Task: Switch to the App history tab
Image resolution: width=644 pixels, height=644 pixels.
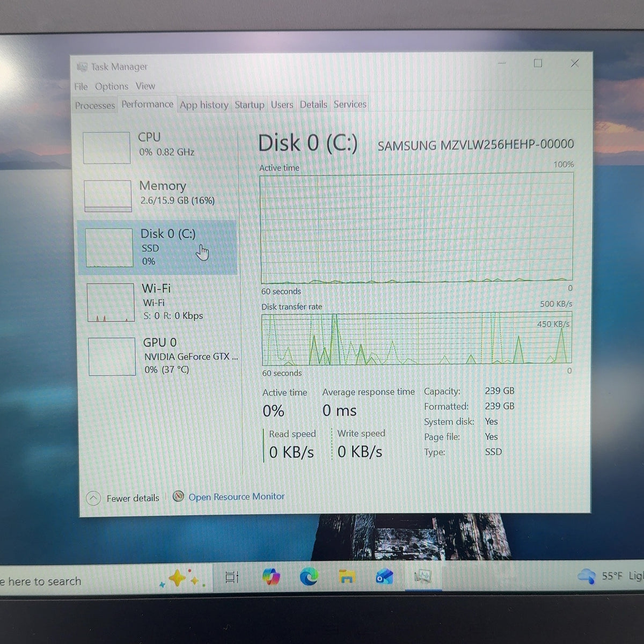Action: pos(204,105)
